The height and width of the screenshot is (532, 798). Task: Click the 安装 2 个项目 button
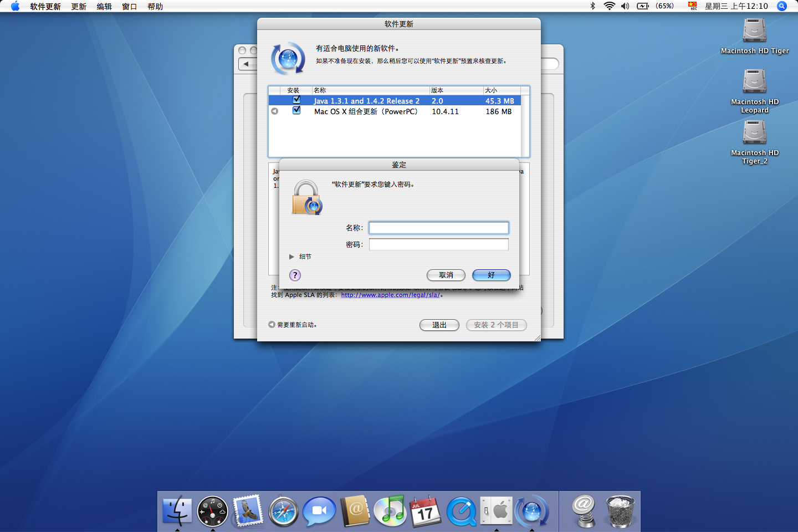(497, 325)
